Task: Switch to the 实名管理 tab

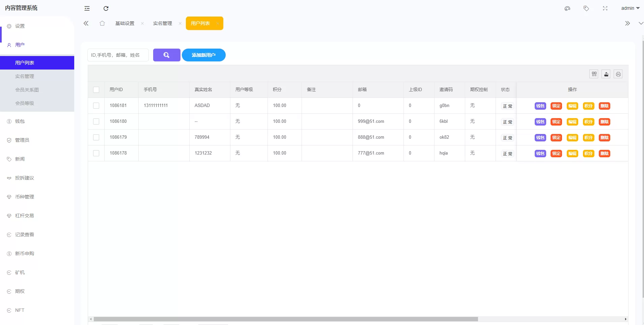Action: tap(163, 23)
